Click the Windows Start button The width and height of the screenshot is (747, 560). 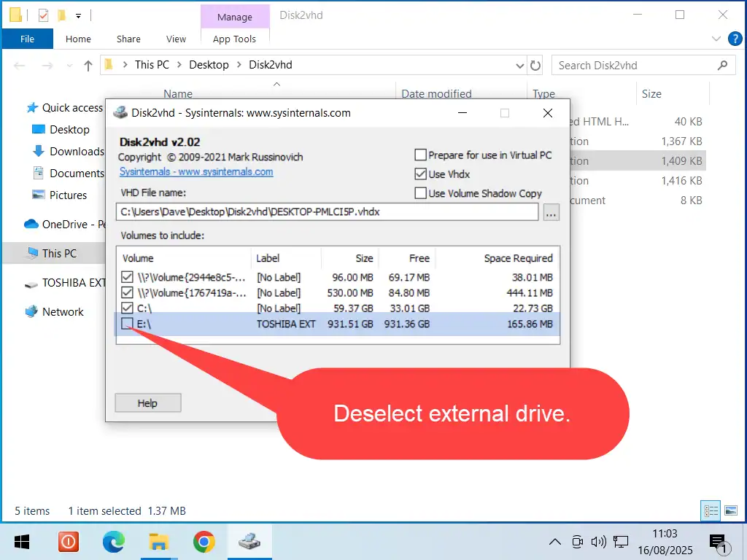[22, 542]
